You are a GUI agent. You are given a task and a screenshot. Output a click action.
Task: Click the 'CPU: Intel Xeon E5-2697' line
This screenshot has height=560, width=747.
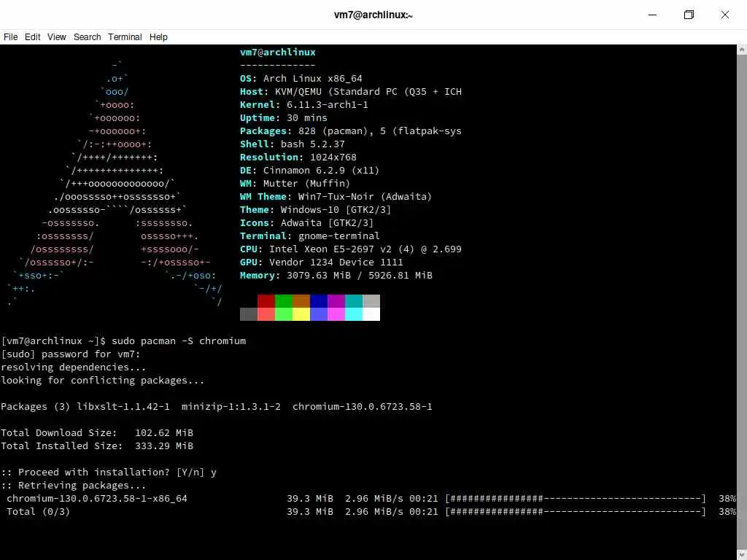351,249
